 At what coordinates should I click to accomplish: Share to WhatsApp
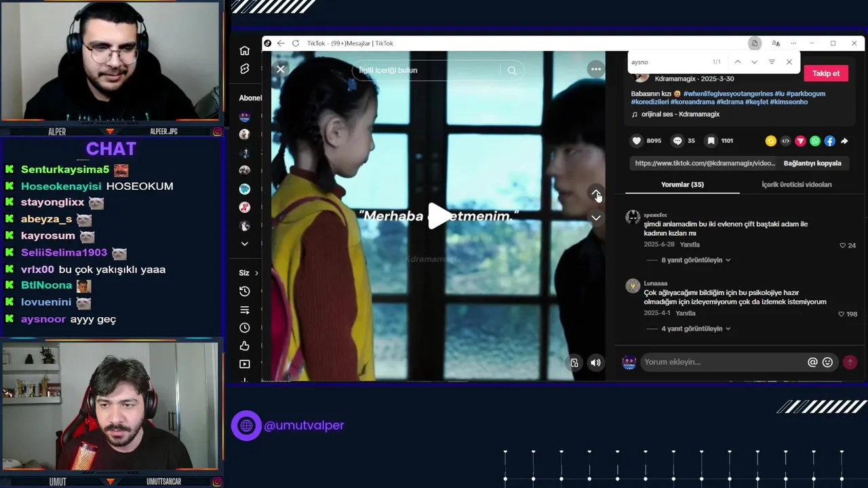coord(815,141)
